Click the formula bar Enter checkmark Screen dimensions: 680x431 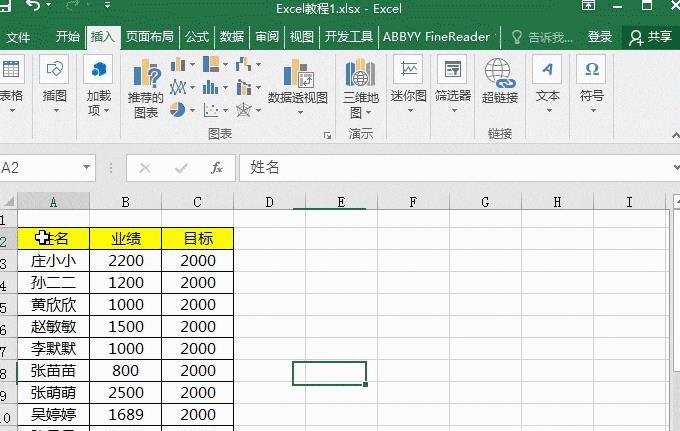(181, 168)
